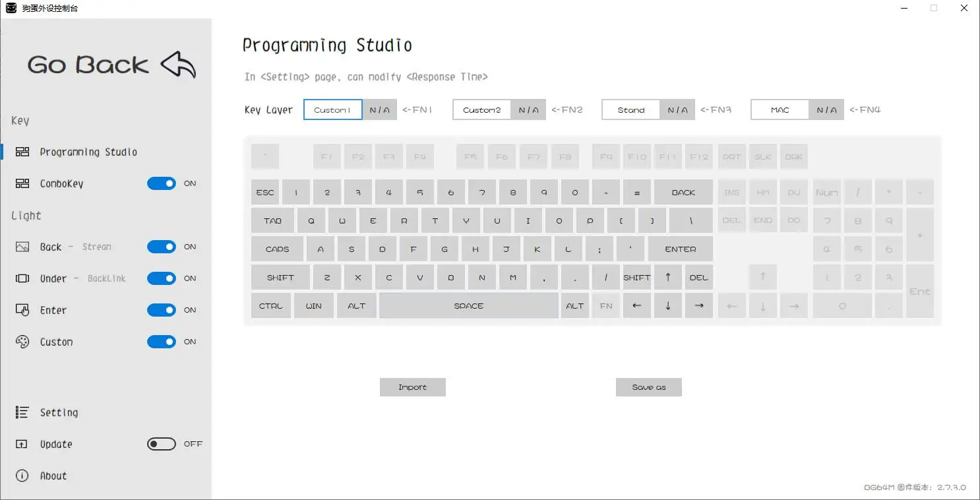The width and height of the screenshot is (980, 500).
Task: Click the down arrow key beside DEL row
Action: [x=668, y=306]
